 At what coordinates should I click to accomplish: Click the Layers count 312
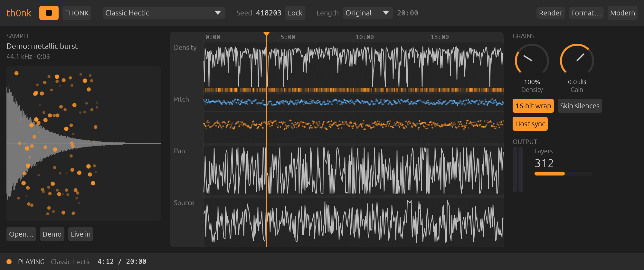point(544,163)
